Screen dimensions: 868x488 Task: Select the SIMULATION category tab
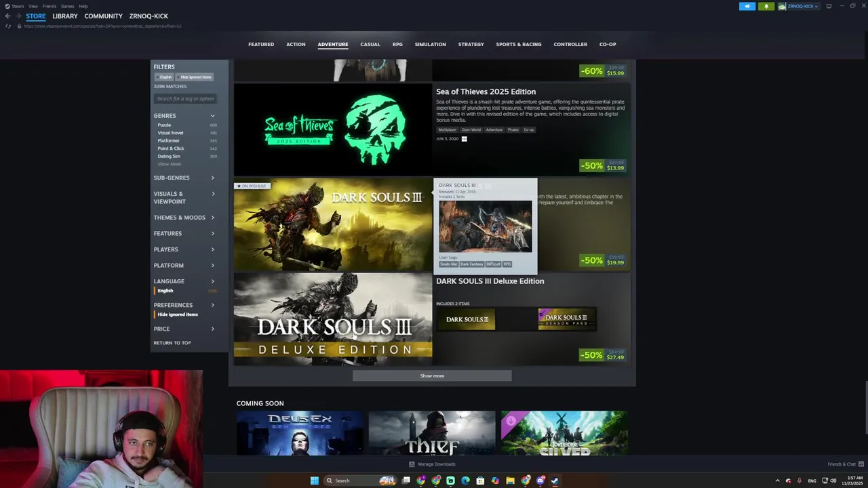point(431,45)
